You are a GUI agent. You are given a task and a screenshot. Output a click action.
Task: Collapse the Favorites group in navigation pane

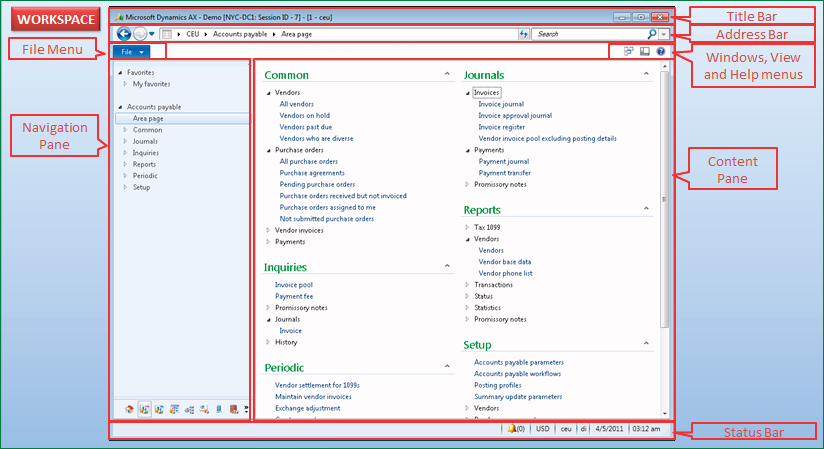[x=120, y=73]
